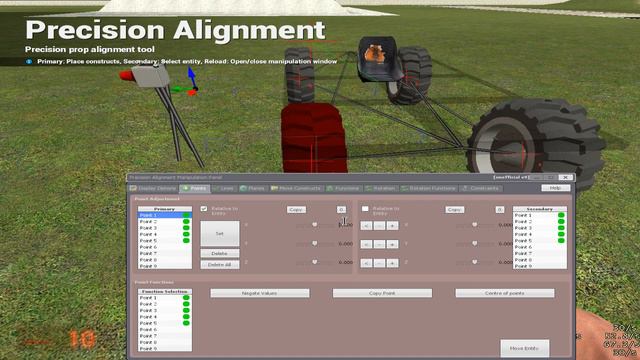This screenshot has height=360, width=640.
Task: Switch to the Functions tab
Action: pyautogui.click(x=343, y=189)
